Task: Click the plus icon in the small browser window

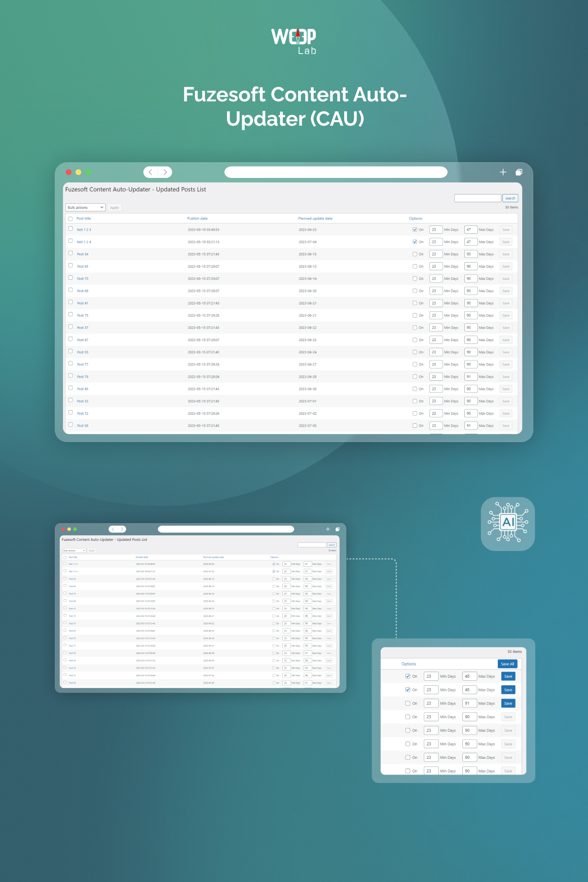Action: [x=327, y=529]
